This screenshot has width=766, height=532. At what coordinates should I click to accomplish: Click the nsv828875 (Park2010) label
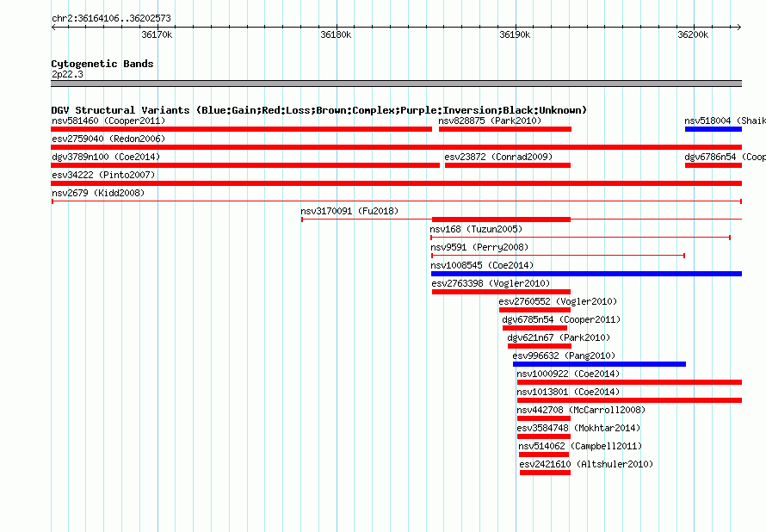pyautogui.click(x=490, y=121)
